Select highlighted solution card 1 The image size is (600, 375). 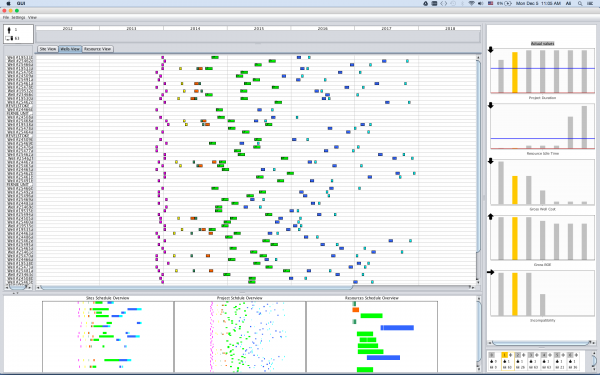point(508,361)
